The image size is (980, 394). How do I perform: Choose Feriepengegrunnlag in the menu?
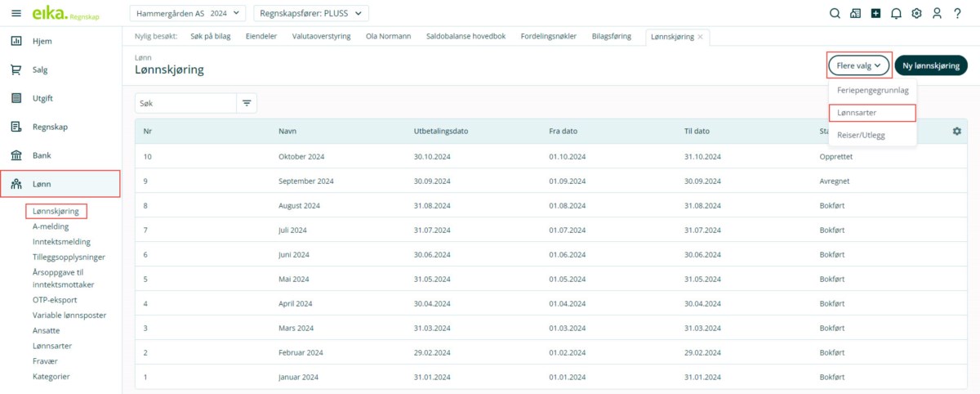[872, 91]
